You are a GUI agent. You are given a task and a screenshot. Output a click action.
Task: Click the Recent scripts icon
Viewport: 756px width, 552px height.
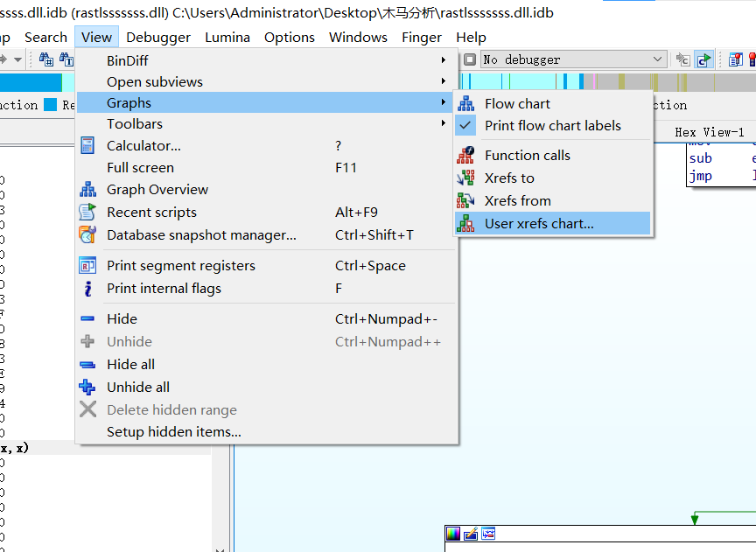(87, 212)
